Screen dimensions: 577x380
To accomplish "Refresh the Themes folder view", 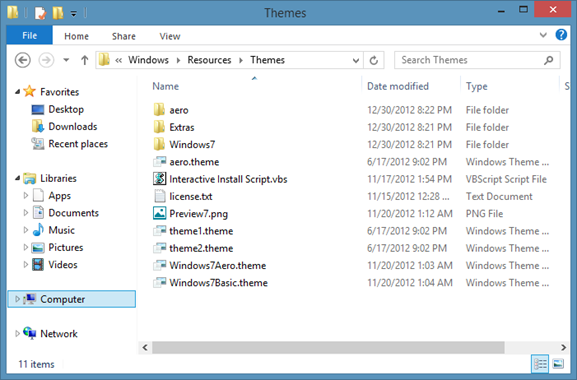I will click(x=374, y=60).
